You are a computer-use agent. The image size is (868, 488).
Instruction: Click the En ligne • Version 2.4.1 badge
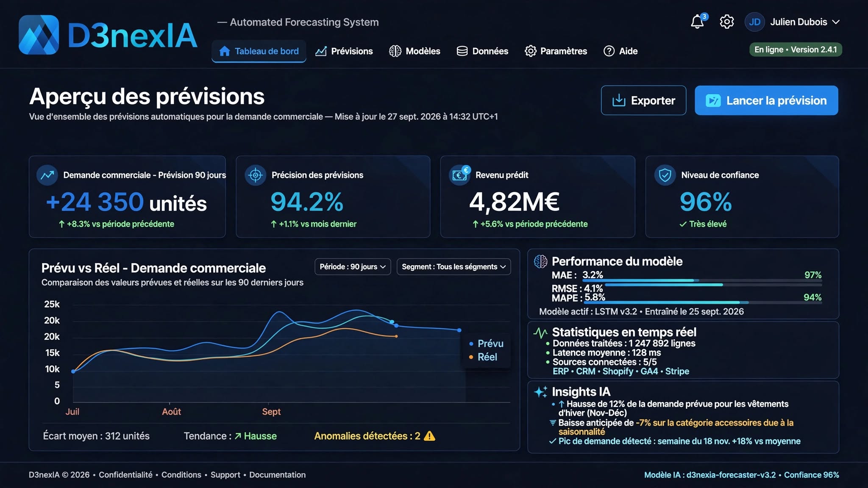click(796, 50)
